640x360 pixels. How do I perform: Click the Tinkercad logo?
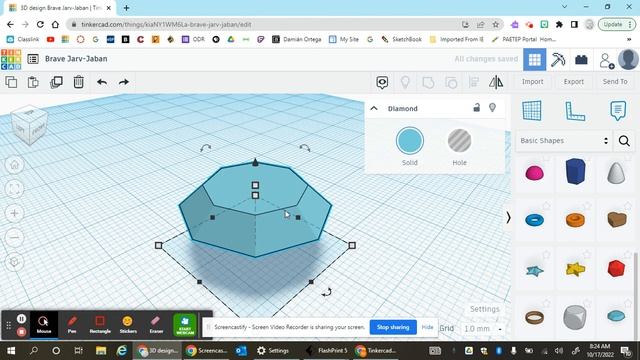(x=11, y=59)
